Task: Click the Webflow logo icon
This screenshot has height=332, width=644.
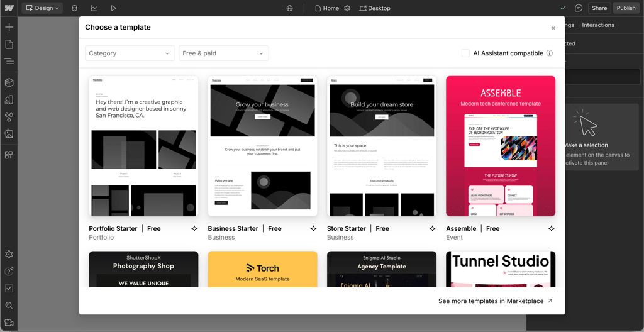Action: pos(9,8)
